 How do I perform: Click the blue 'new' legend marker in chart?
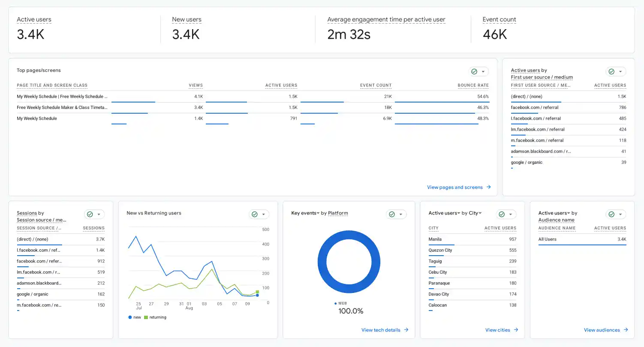[x=130, y=317]
